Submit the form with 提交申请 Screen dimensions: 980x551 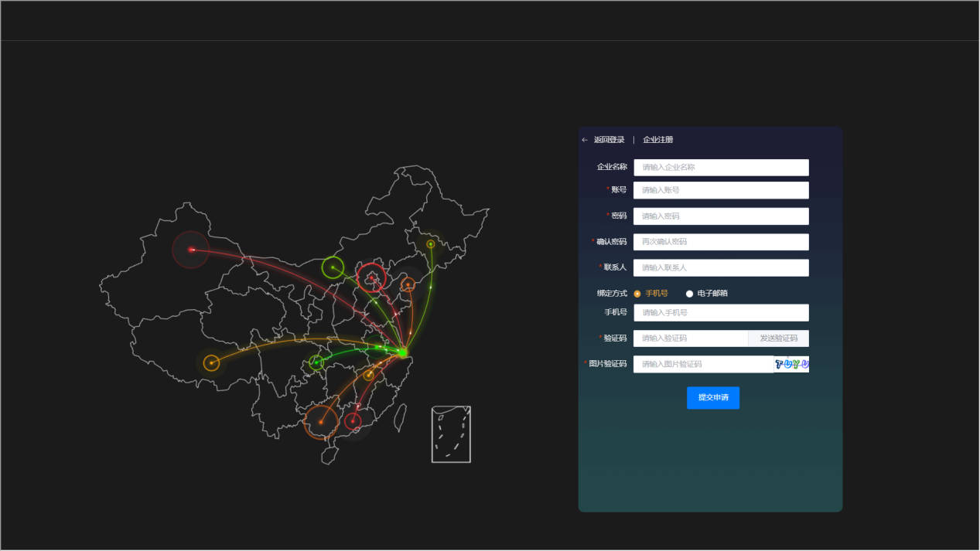tap(712, 398)
